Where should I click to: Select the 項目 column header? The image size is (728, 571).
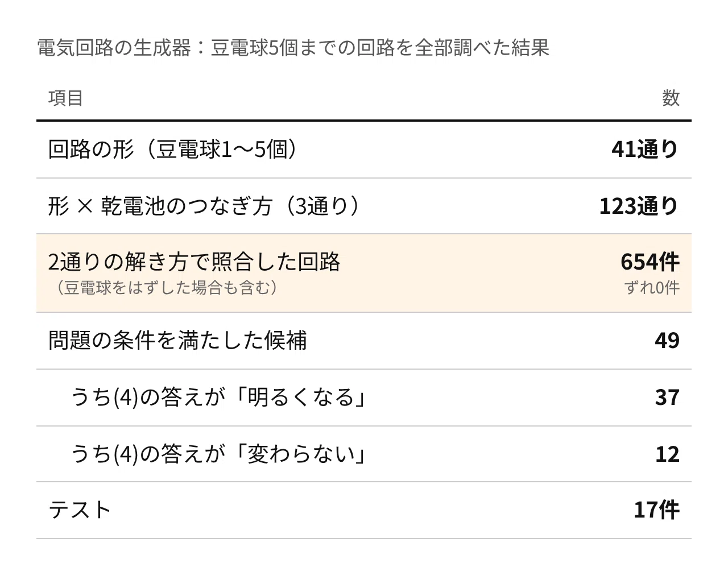(66, 98)
